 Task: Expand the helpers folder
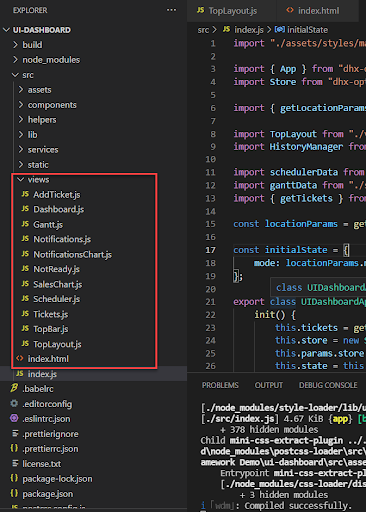21,119
